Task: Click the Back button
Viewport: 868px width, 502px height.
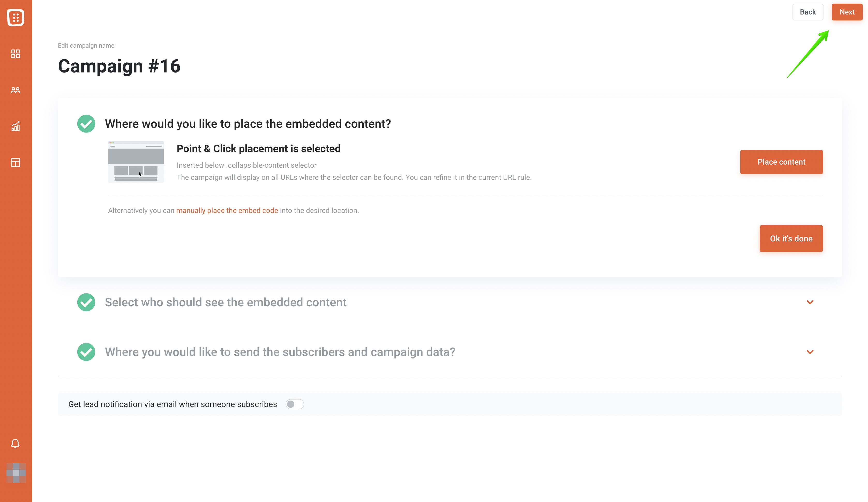Action: pyautogui.click(x=808, y=12)
